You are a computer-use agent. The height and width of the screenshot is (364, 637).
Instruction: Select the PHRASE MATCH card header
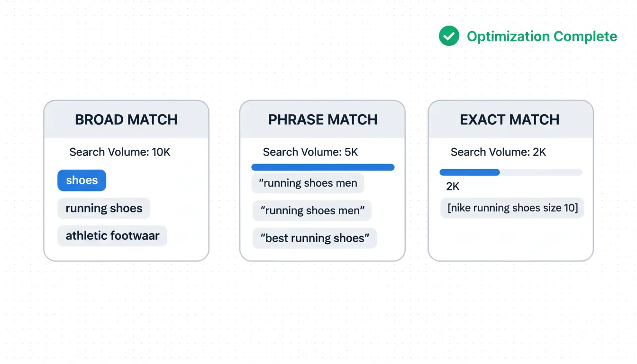(x=323, y=119)
